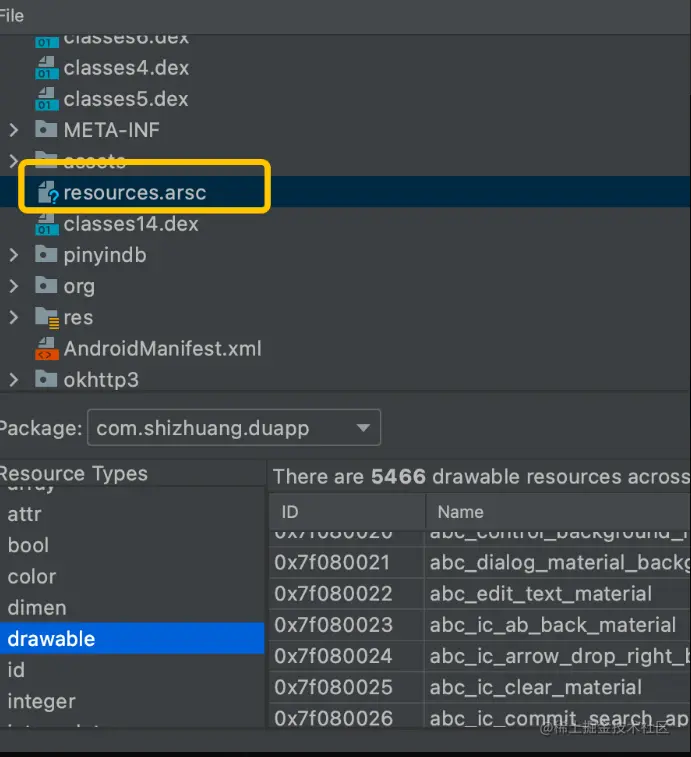The width and height of the screenshot is (691, 757).
Task: Click the org folder icon
Action: [x=46, y=285]
